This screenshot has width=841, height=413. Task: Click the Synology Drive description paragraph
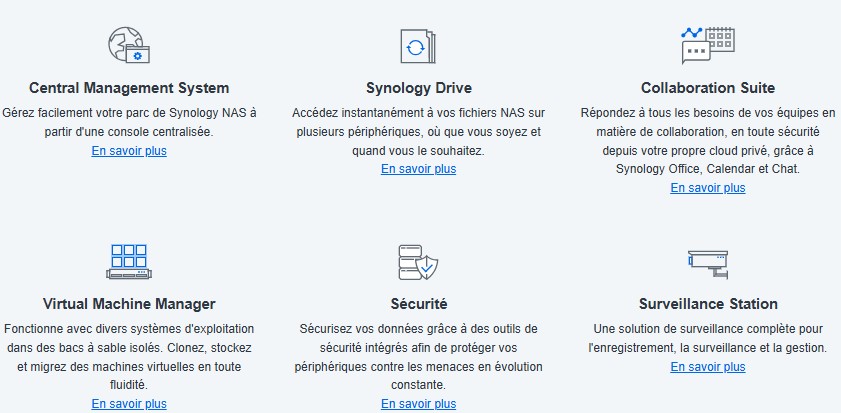[x=418, y=132]
